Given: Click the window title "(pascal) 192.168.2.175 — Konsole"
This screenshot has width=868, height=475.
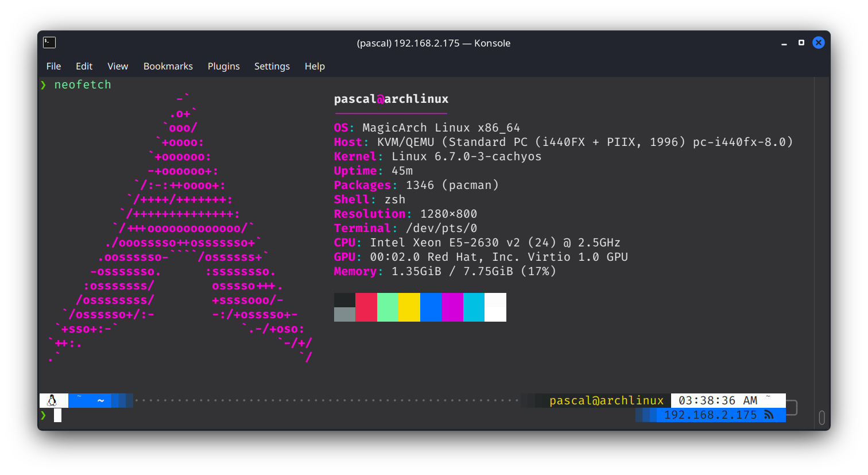Looking at the screenshot, I should coord(433,43).
